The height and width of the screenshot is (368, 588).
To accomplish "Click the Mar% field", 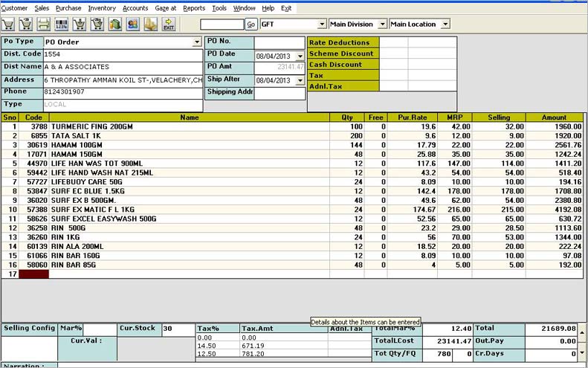I will 100,329.
